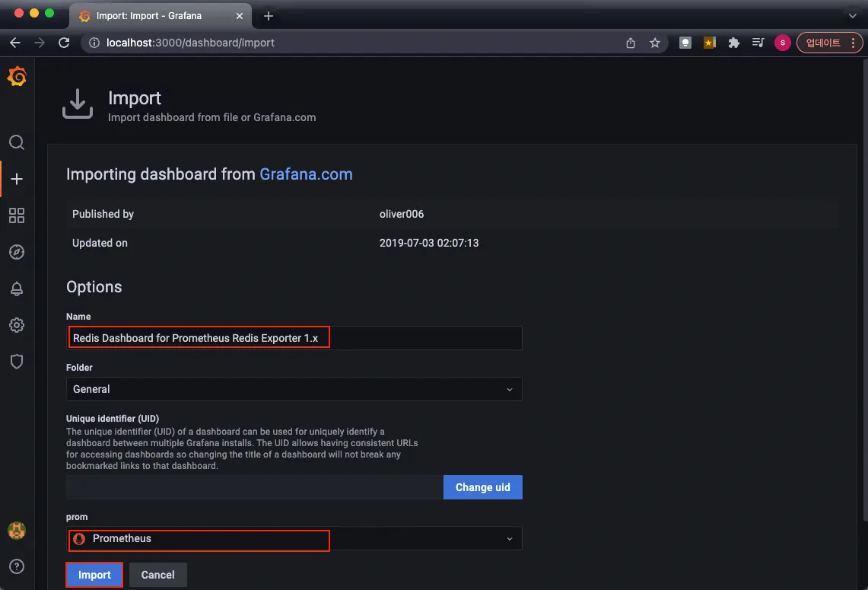Open the Alerting bell icon
Image resolution: width=868 pixels, height=590 pixels.
click(x=17, y=289)
